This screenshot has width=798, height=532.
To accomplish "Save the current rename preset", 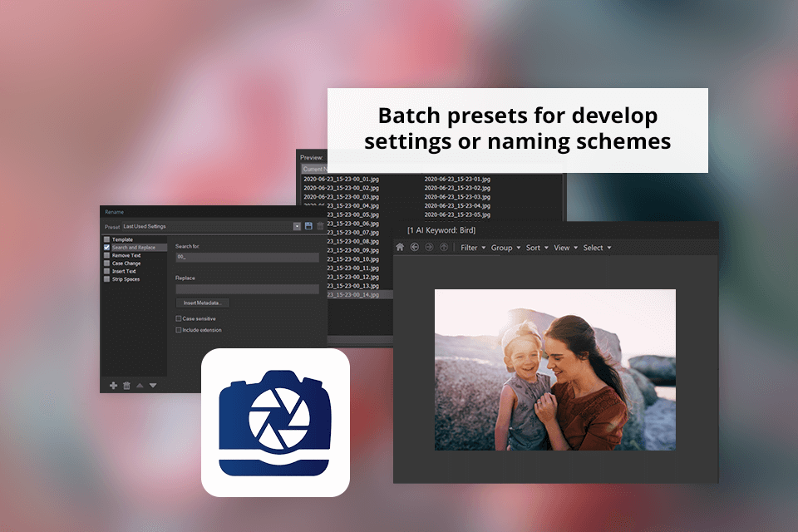I will point(308,225).
